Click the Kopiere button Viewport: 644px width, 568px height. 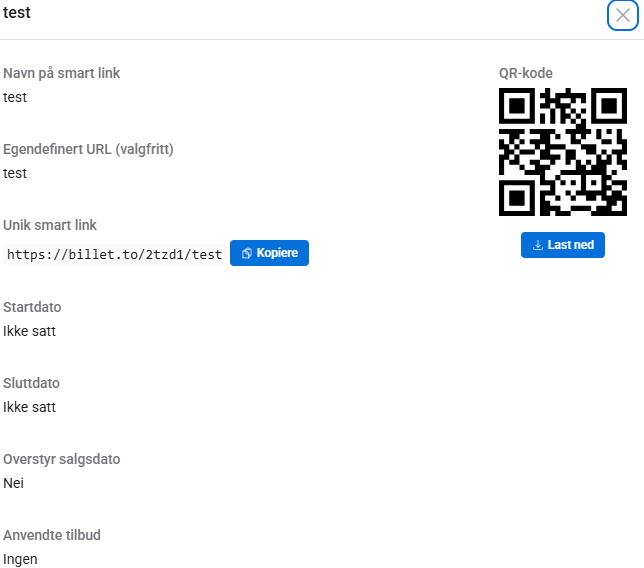coord(269,253)
